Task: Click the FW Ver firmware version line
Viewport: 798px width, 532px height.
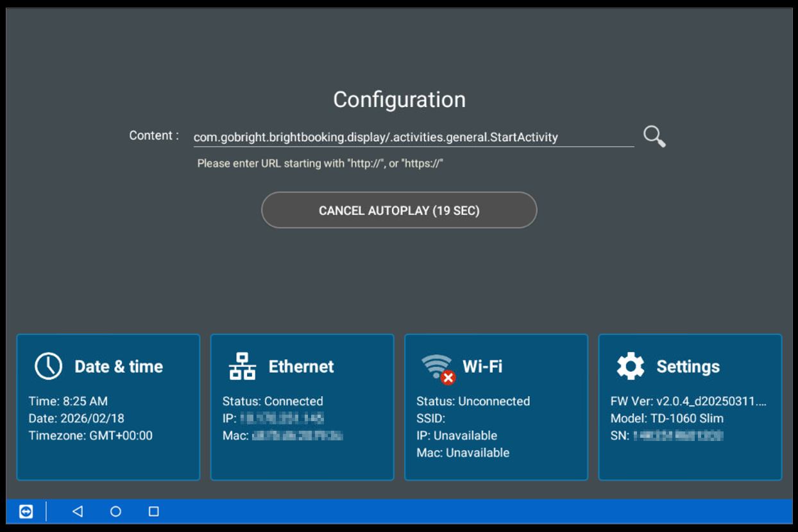Action: 688,401
